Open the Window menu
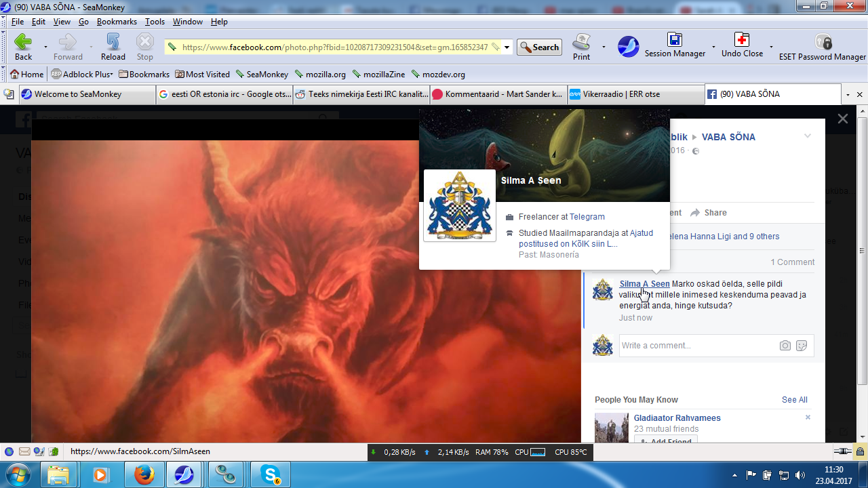Image resolution: width=868 pixels, height=488 pixels. (188, 22)
